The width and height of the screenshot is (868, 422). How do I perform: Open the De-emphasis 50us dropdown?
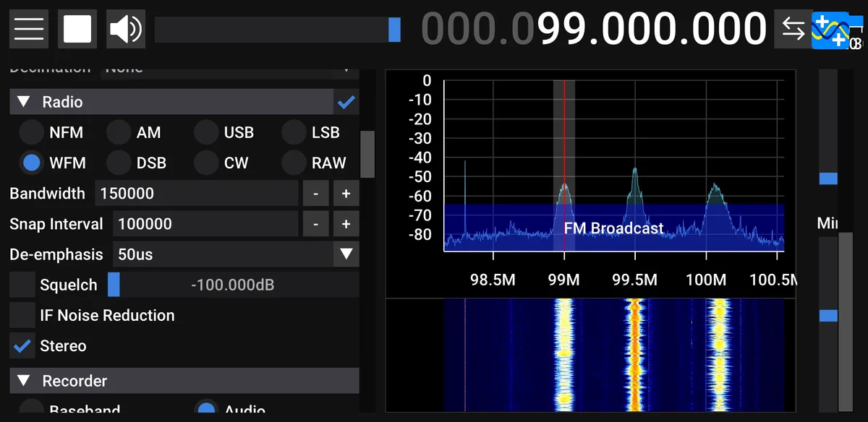point(236,254)
